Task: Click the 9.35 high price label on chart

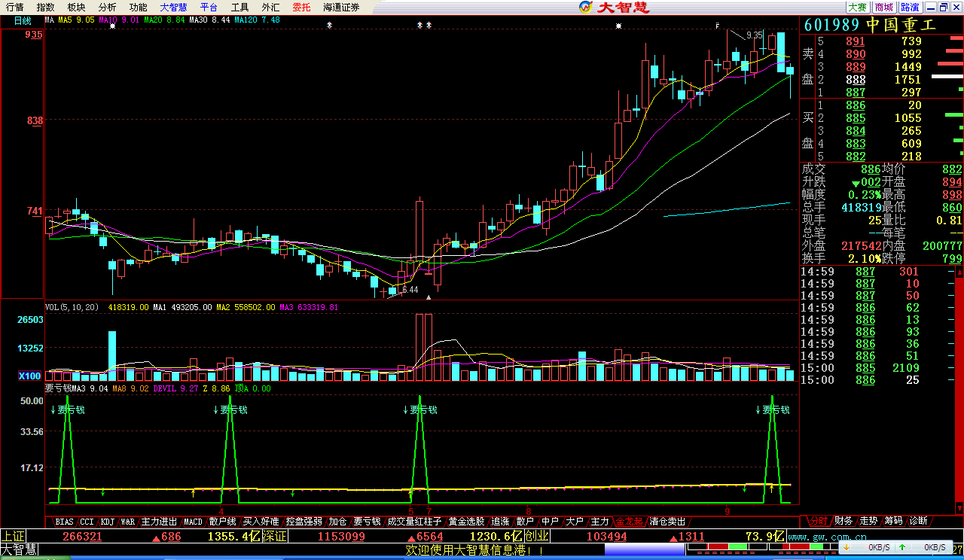Action: pyautogui.click(x=755, y=35)
